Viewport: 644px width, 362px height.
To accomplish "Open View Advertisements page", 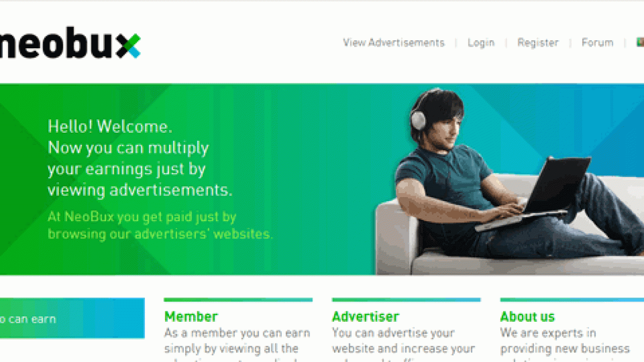I will 394,43.
